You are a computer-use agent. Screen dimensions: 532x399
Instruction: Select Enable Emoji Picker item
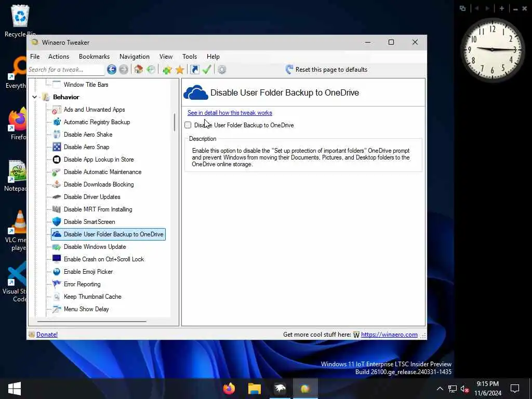tap(88, 272)
